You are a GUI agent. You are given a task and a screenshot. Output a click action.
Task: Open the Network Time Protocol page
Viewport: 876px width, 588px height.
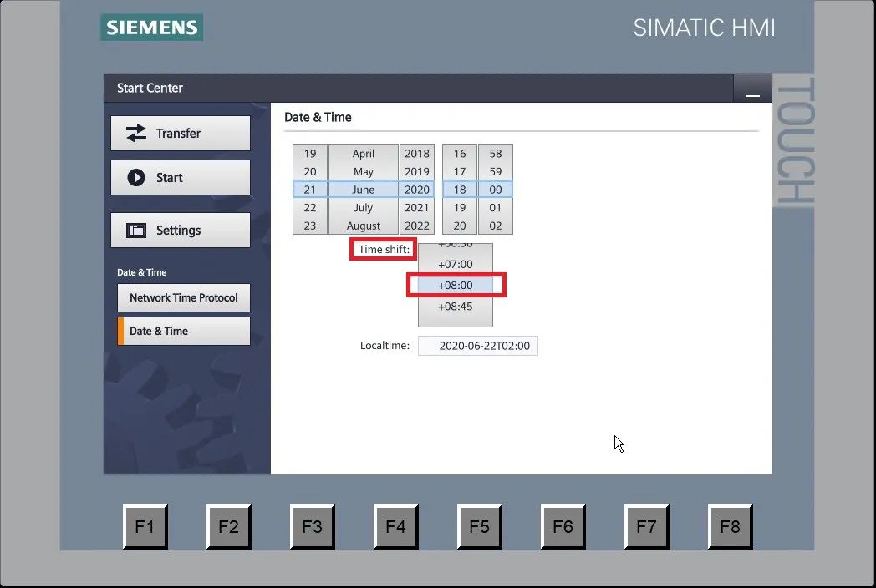pos(184,297)
